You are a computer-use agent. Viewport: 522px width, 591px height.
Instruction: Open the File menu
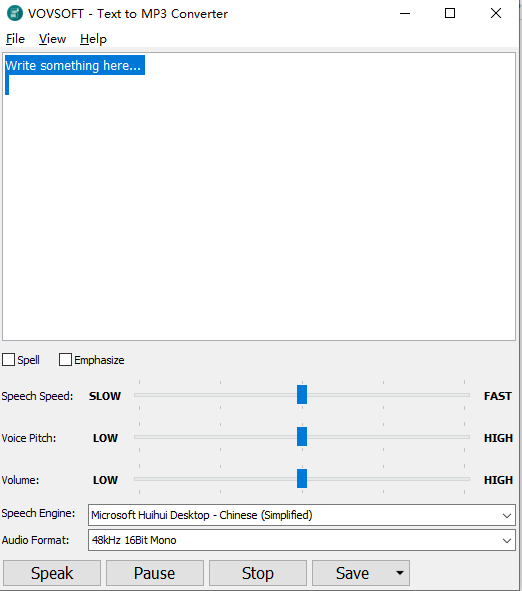(x=15, y=39)
